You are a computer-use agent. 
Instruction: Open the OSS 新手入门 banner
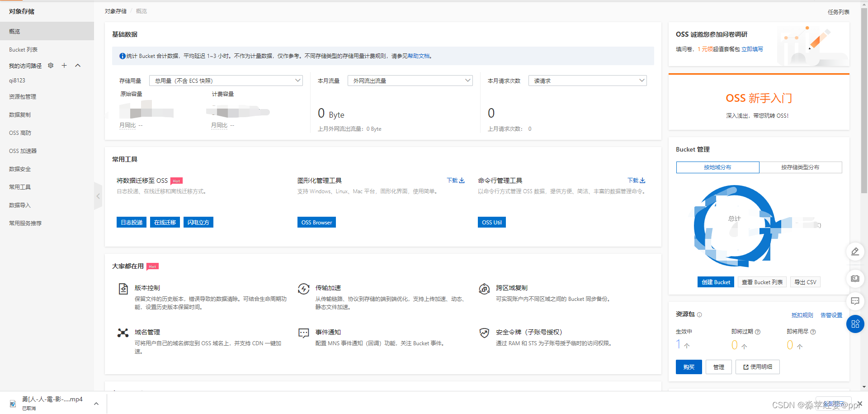pyautogui.click(x=759, y=102)
